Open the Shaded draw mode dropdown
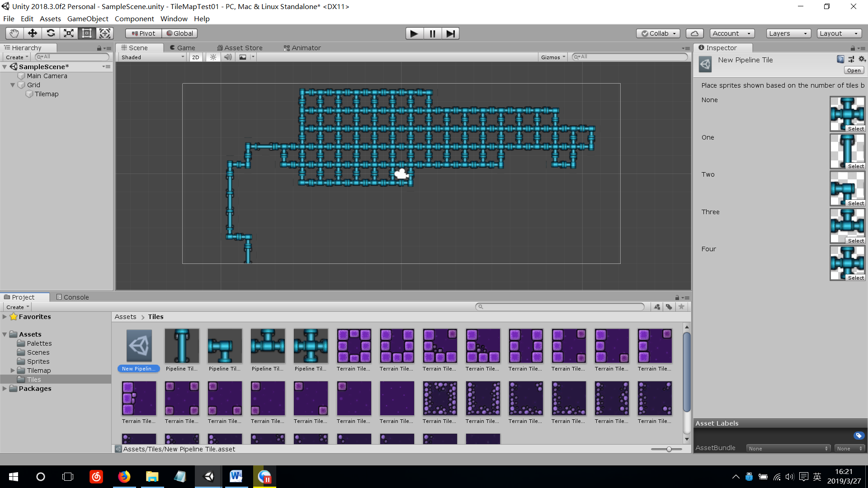The height and width of the screenshot is (488, 868). pos(152,57)
